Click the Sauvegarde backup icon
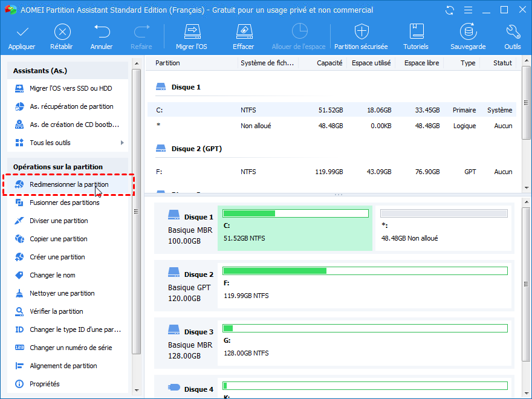This screenshot has height=399, width=532. 467,32
